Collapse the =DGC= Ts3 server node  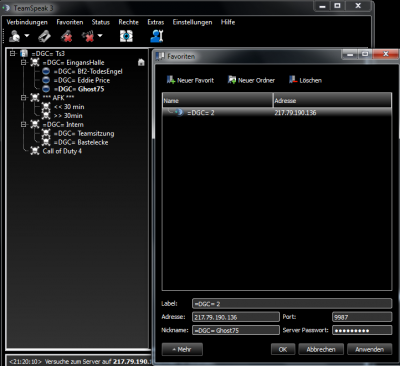(13, 53)
